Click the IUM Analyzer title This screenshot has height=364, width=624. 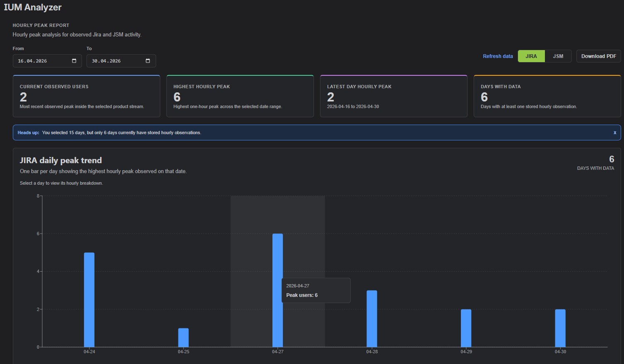pyautogui.click(x=33, y=7)
